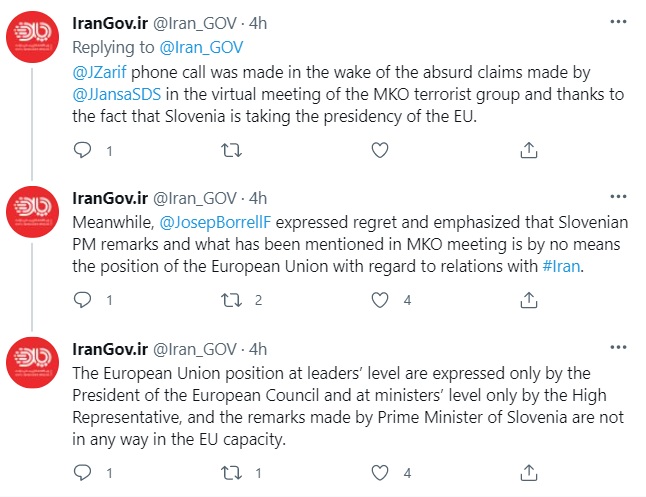Viewport: 646px width, 497px height.
Task: Retweet the tweet with #Iran hashtag
Action: tap(230, 299)
